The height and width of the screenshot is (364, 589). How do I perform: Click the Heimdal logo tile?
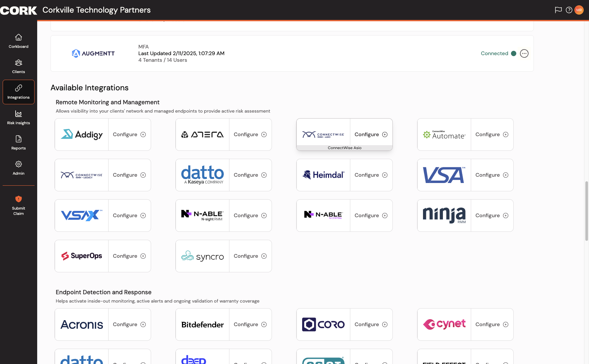coord(323,175)
